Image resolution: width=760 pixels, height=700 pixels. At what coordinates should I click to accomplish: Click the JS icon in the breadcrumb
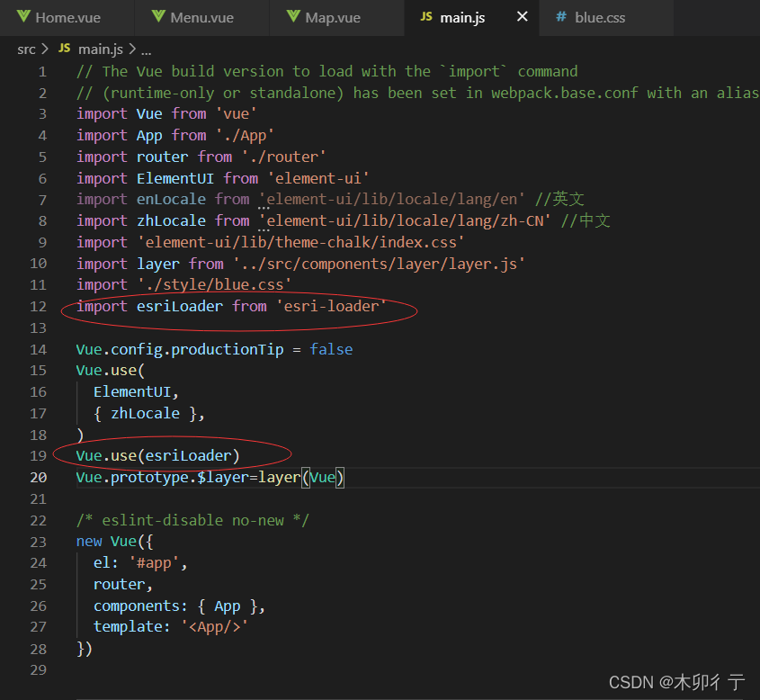coord(64,49)
